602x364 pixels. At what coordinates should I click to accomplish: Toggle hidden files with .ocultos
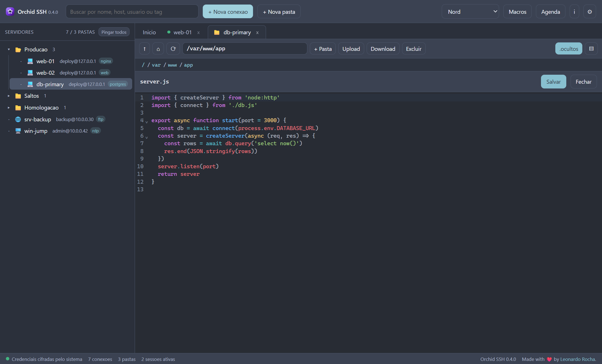click(569, 49)
